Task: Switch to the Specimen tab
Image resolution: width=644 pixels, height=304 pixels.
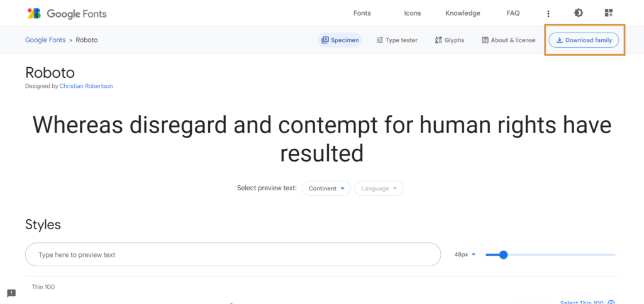Action: tap(340, 40)
